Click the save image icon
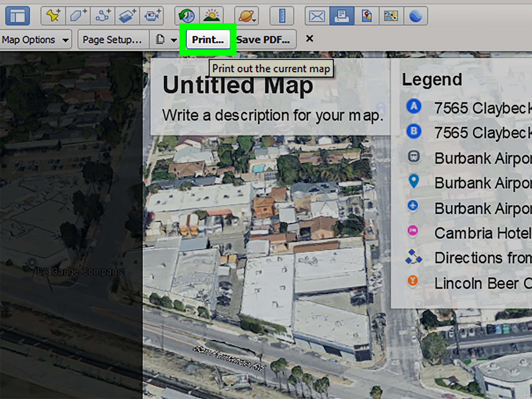 click(x=391, y=16)
